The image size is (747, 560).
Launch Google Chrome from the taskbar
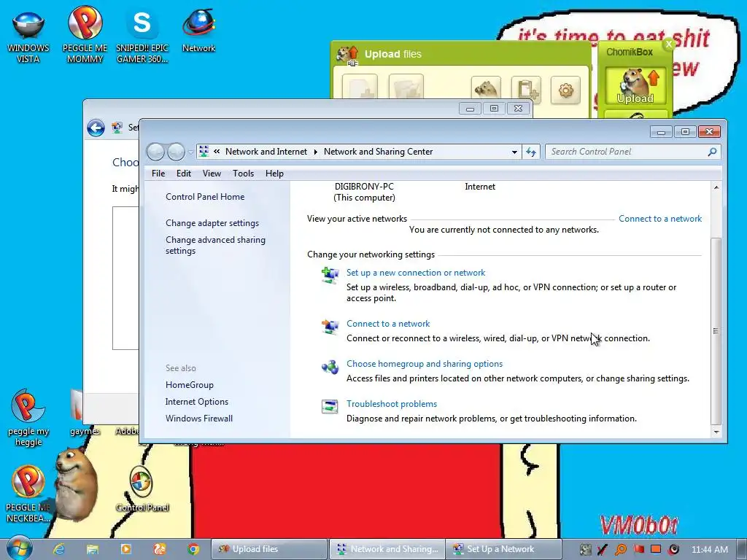tap(193, 549)
